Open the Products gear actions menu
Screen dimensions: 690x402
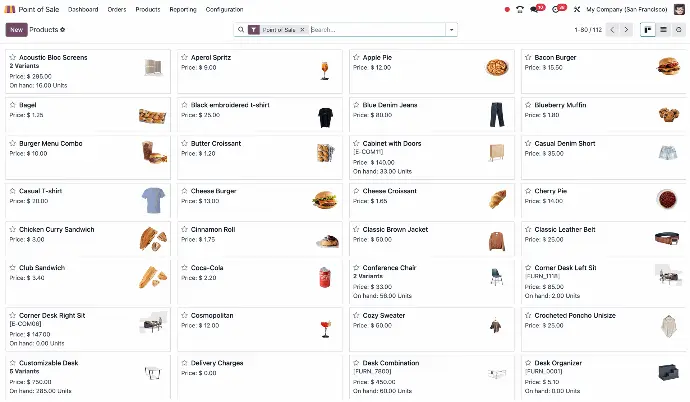(x=63, y=30)
